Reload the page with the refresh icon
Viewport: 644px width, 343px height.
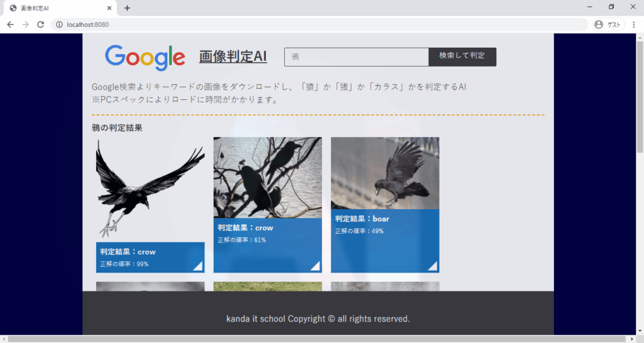click(x=40, y=24)
